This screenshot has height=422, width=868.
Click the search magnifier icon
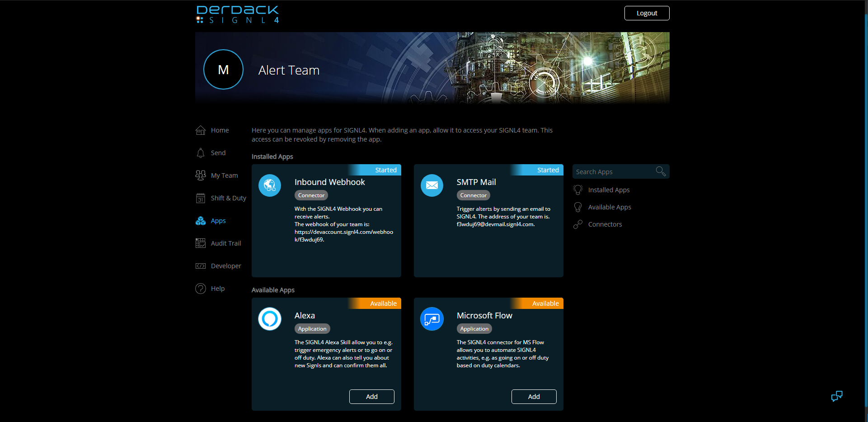pos(661,171)
